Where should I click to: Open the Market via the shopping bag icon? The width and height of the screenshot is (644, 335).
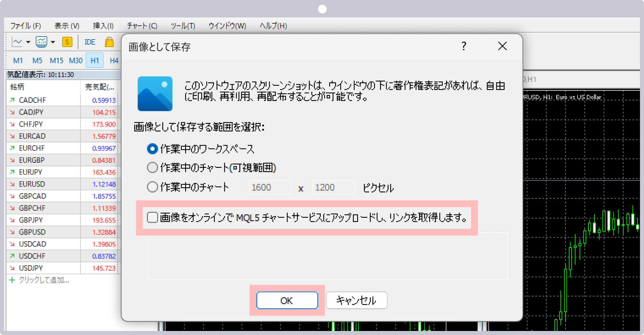click(x=109, y=42)
